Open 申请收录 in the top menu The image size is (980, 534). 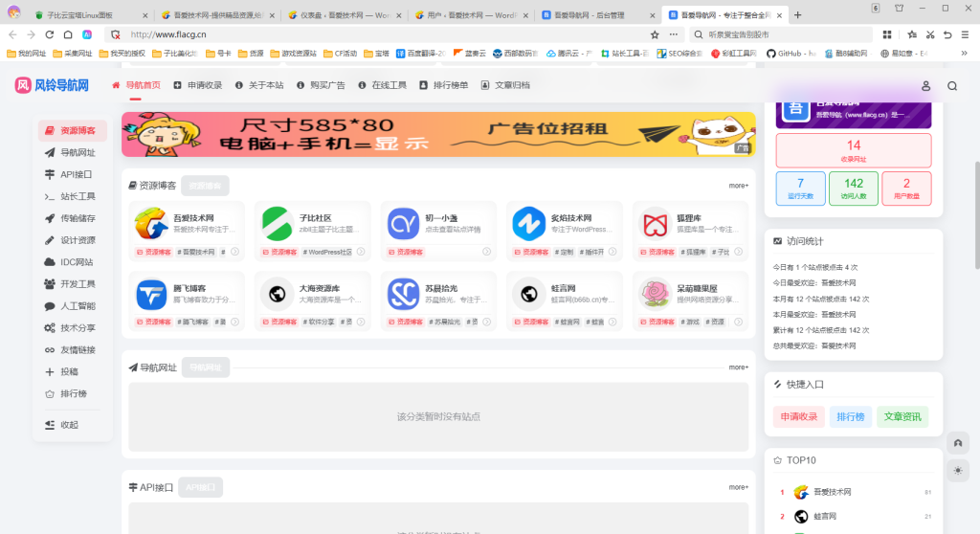coord(197,85)
